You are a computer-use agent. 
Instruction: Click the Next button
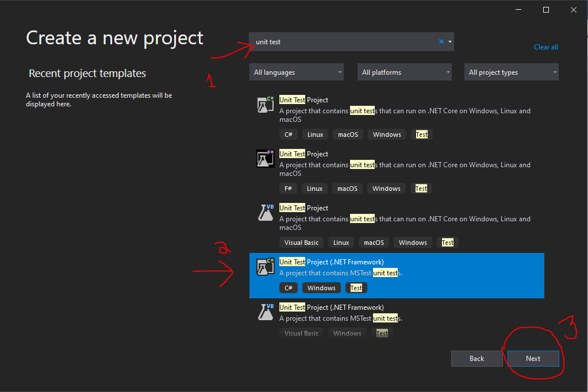click(x=533, y=358)
